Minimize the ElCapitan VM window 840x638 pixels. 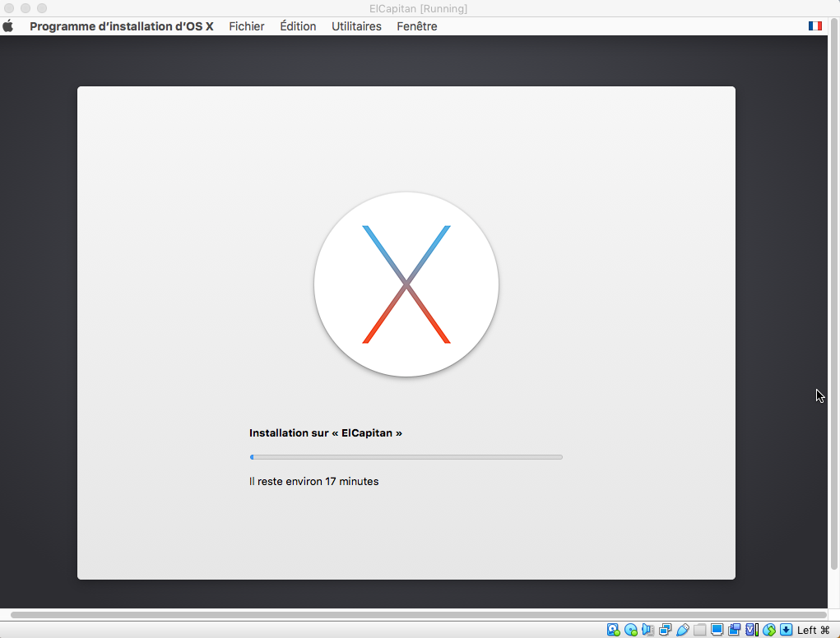26,8
